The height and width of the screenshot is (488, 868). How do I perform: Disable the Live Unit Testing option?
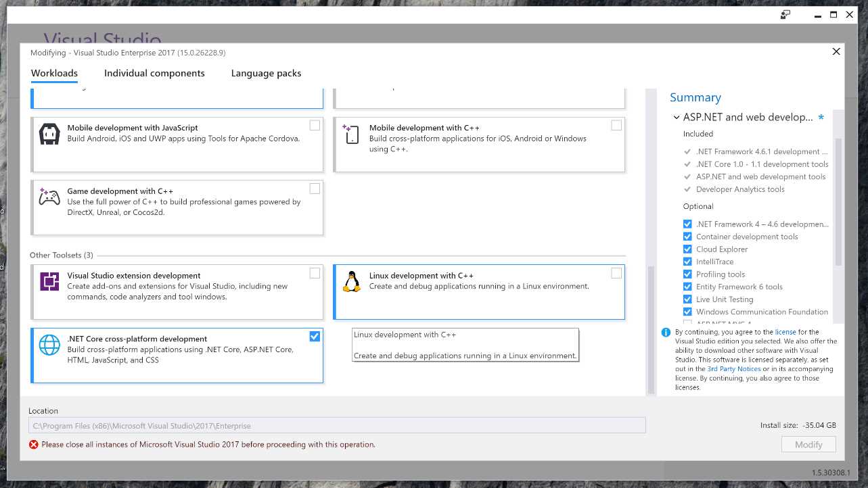pos(687,299)
